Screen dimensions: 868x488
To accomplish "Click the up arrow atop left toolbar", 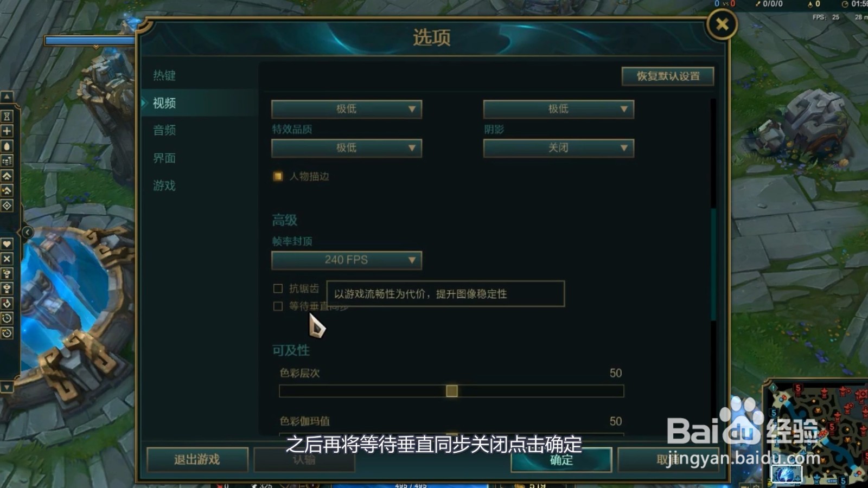I will [x=7, y=97].
